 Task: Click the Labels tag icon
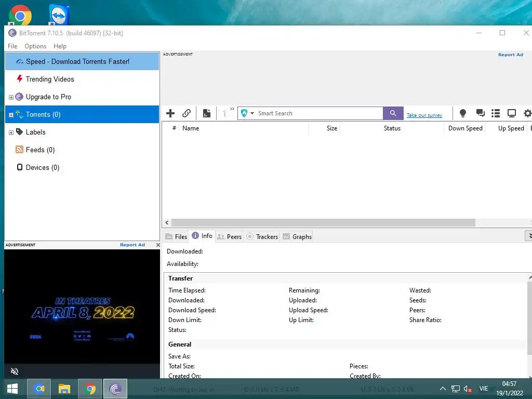[19, 131]
